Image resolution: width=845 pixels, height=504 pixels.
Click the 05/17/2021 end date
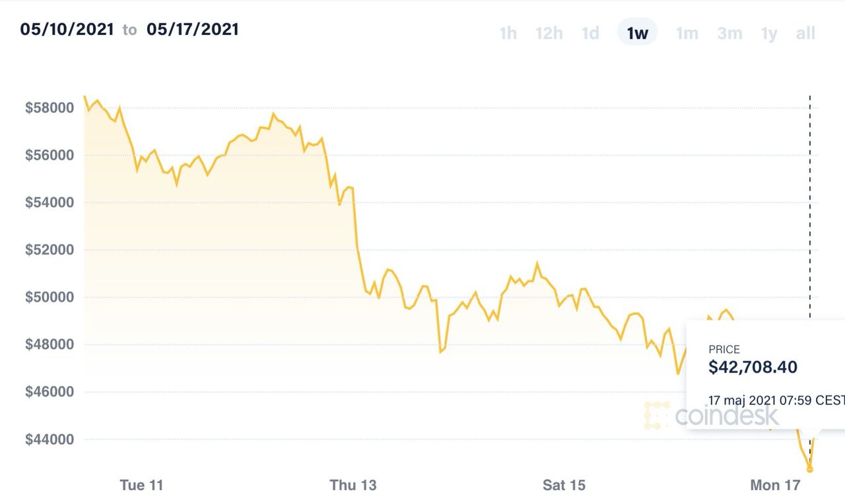click(x=193, y=29)
